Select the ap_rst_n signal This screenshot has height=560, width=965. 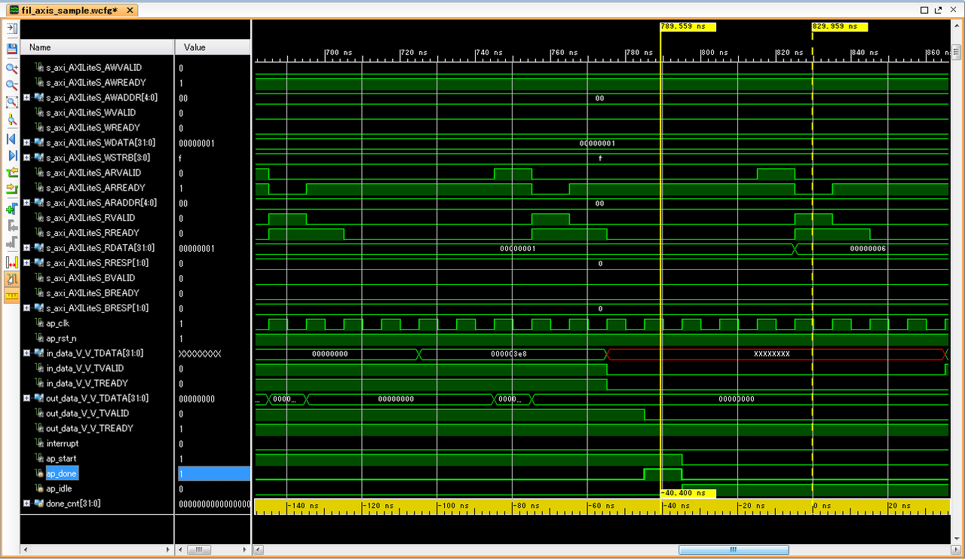point(61,338)
